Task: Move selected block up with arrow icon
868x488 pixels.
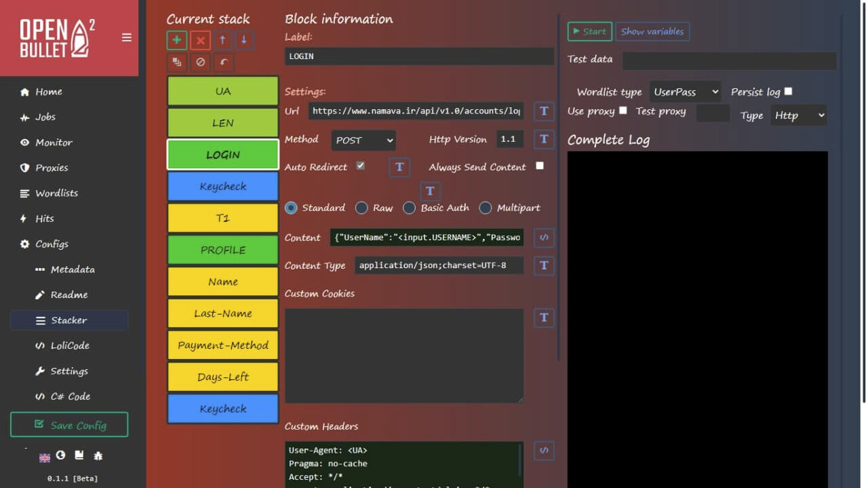Action: [222, 40]
